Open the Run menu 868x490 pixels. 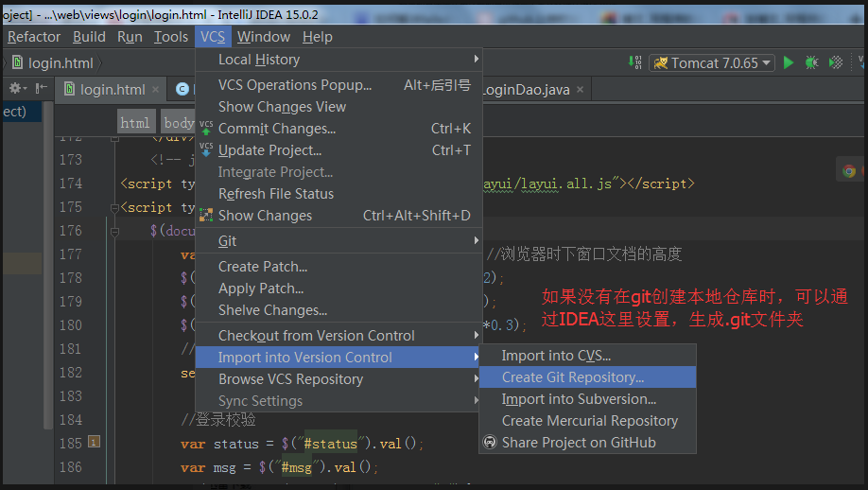[x=130, y=37]
